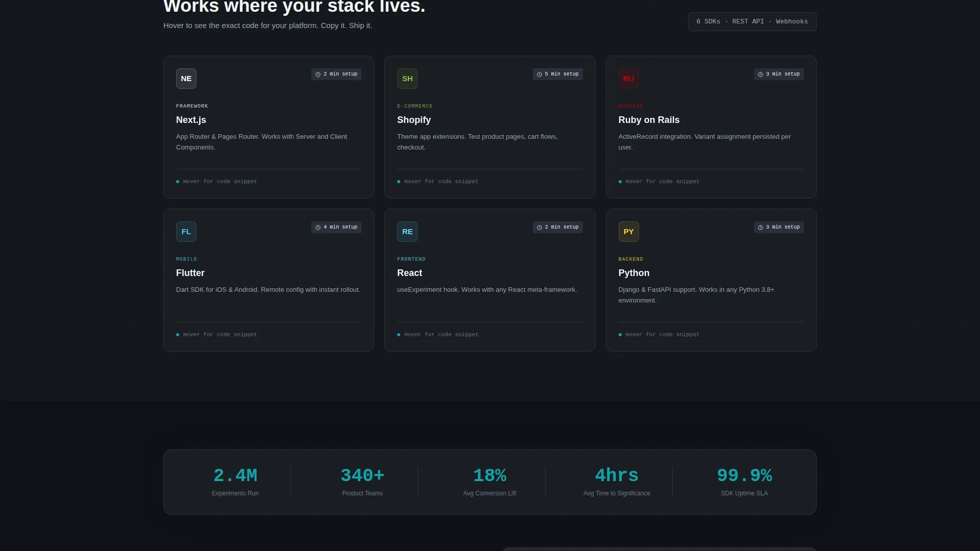
Task: Click the 4hrs Avg Time to Significance stat
Action: (x=617, y=482)
